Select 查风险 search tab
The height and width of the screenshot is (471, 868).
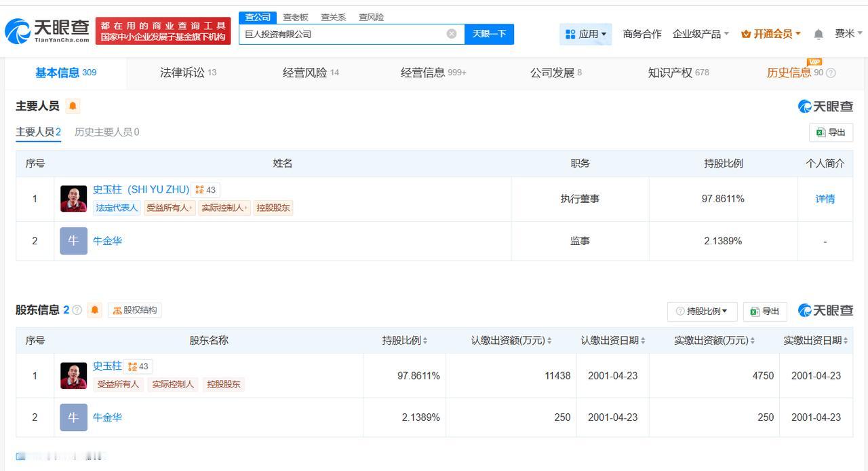371,17
